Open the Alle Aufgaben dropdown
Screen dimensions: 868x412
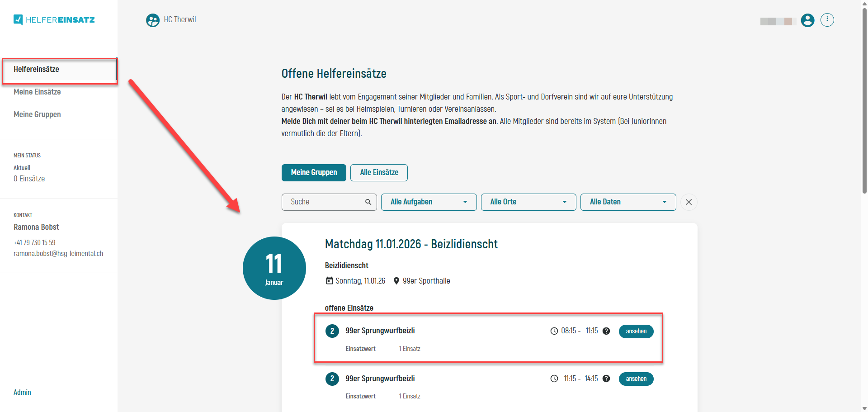click(x=428, y=202)
